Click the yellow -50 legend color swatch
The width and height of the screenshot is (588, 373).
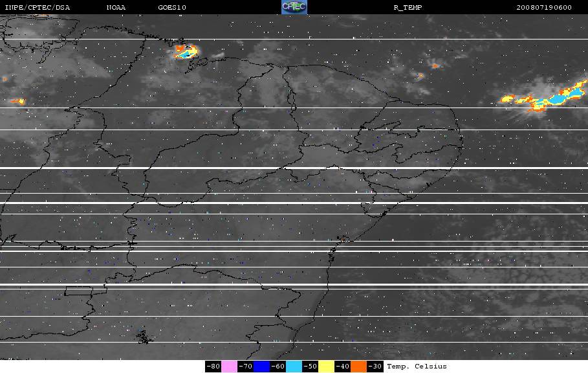point(326,367)
